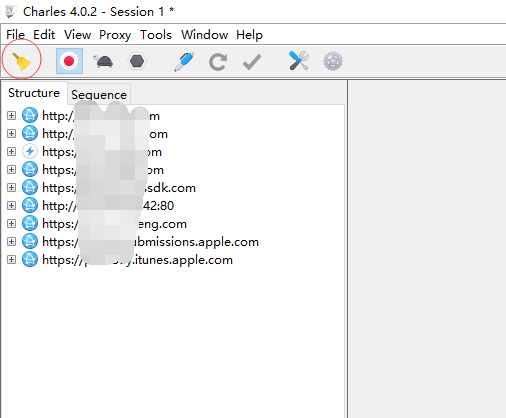The image size is (506, 418).
Task: Select the host entry ending in eng.com
Action: 114,223
